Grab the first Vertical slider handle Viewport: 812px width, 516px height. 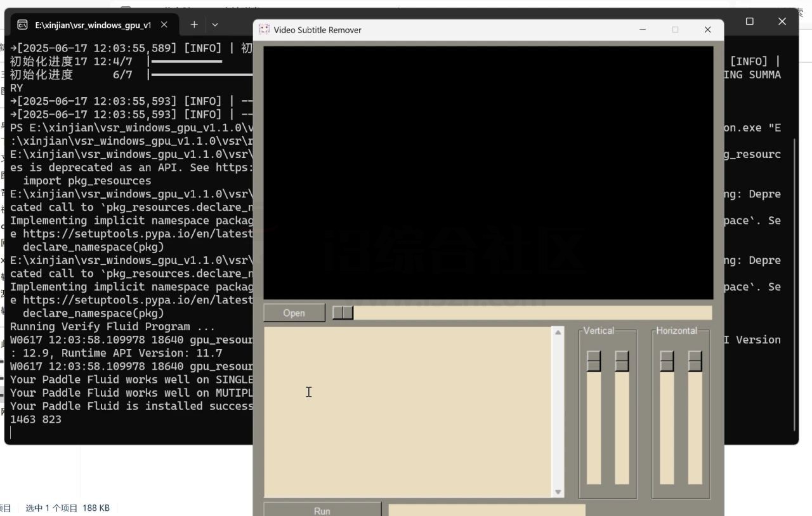click(x=594, y=361)
